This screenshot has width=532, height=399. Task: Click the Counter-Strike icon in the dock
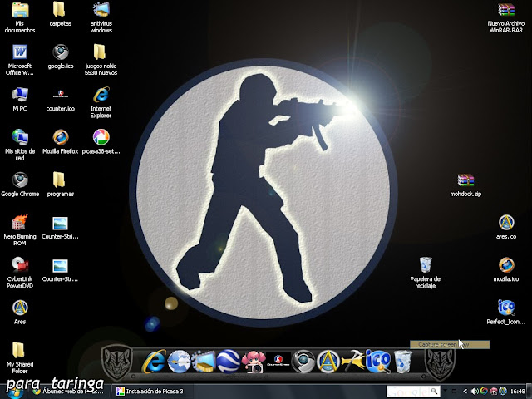click(x=278, y=362)
